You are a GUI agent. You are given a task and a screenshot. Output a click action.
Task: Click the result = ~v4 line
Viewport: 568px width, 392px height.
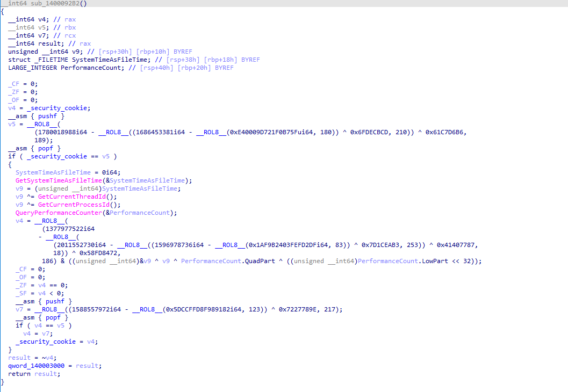pos(32,358)
